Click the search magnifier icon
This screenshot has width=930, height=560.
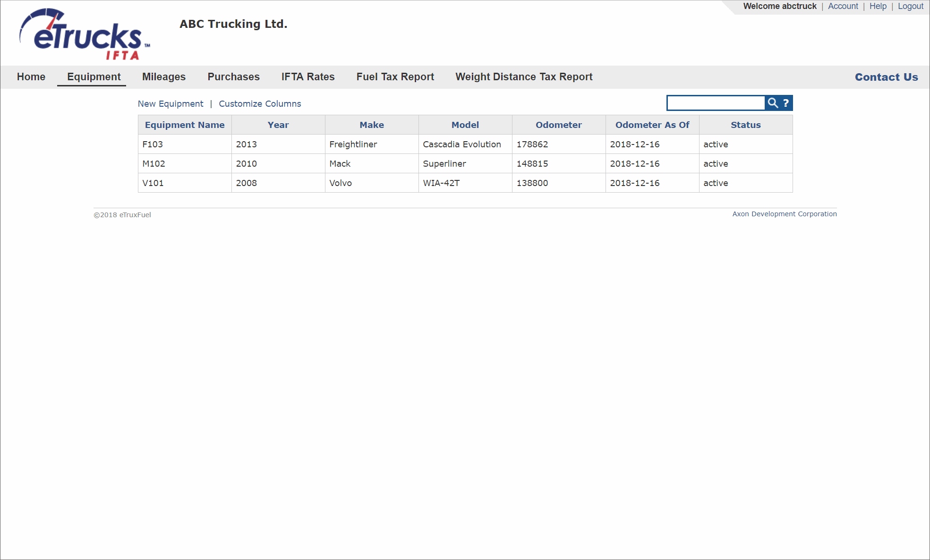[x=773, y=103]
